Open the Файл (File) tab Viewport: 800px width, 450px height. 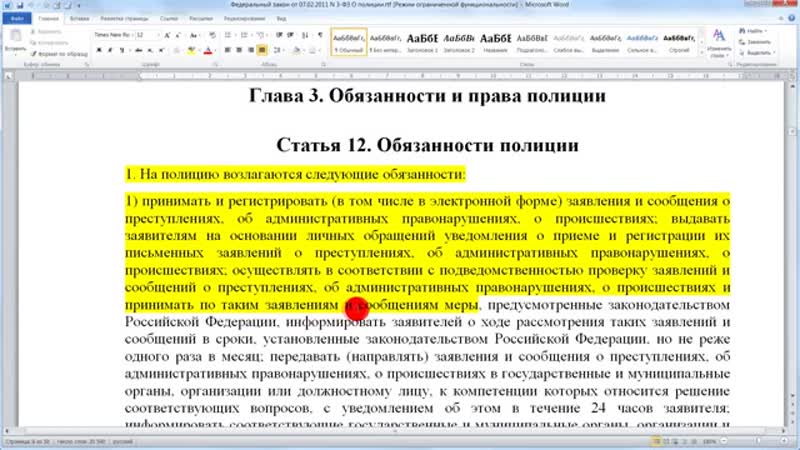click(x=17, y=19)
